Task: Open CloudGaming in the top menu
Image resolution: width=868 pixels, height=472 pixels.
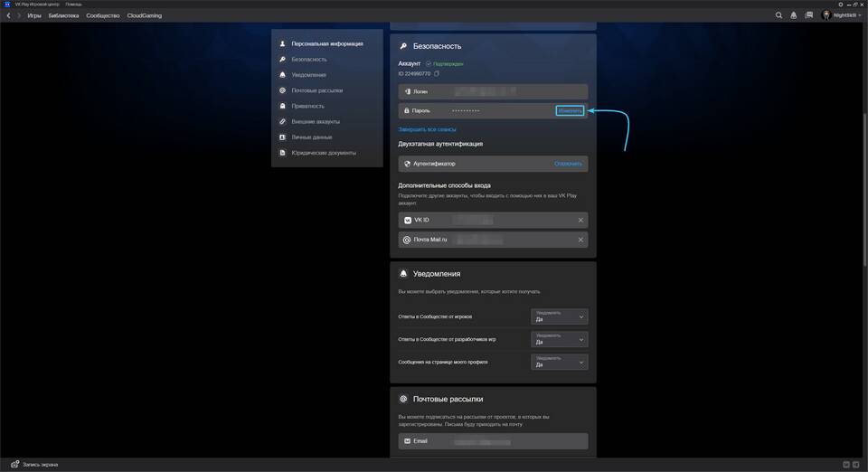Action: pos(145,15)
